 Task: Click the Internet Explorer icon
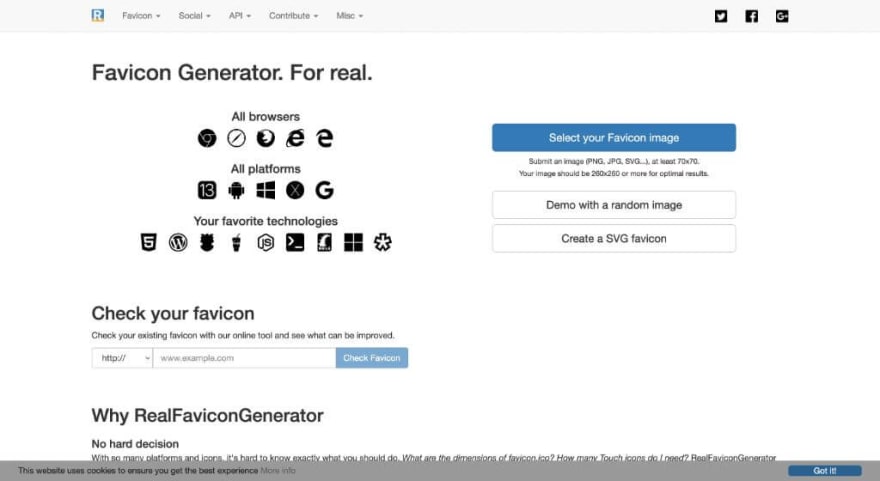point(295,138)
